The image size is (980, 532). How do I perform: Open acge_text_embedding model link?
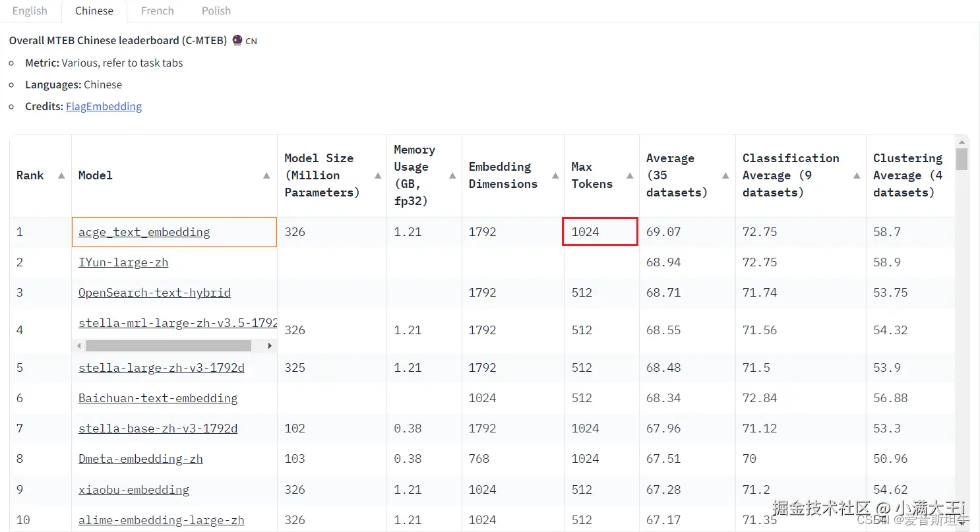tap(144, 232)
